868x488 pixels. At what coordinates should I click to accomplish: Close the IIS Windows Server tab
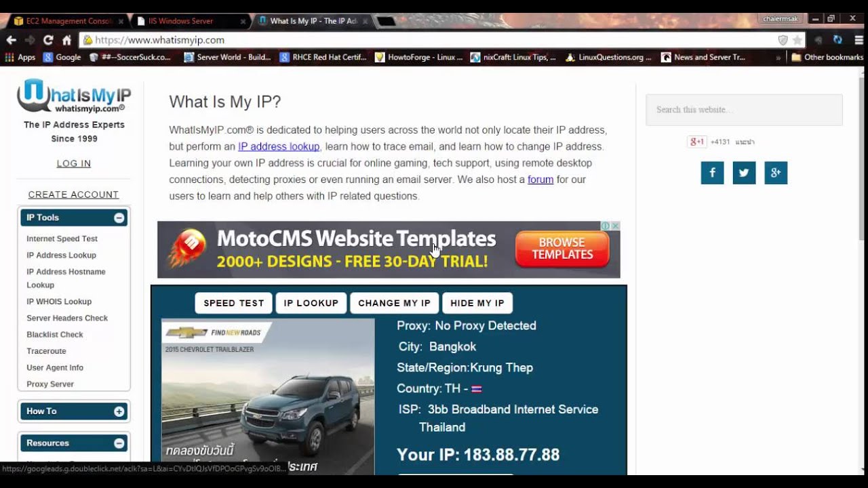click(x=242, y=21)
